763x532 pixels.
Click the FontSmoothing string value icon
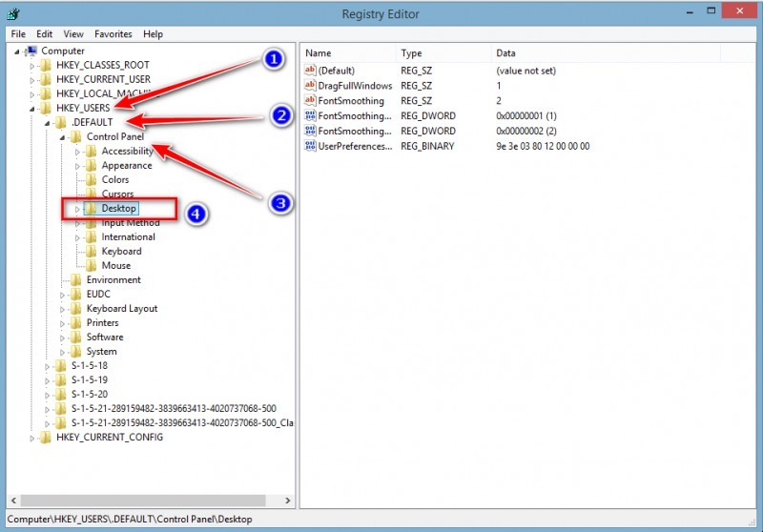click(310, 100)
